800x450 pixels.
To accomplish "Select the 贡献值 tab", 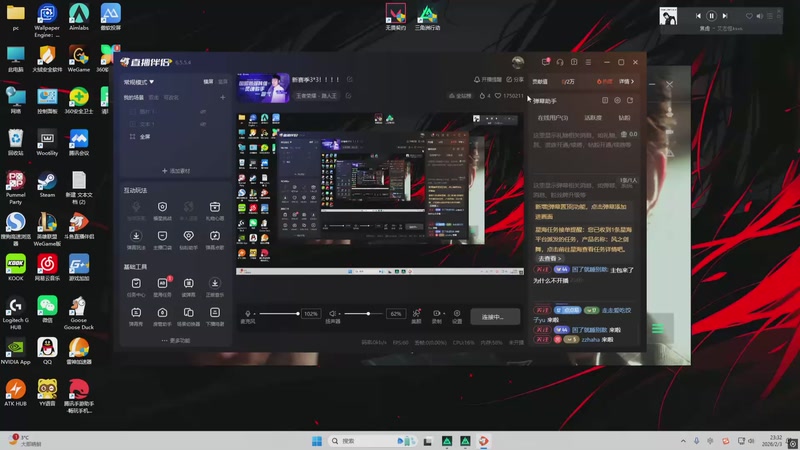I will [540, 82].
